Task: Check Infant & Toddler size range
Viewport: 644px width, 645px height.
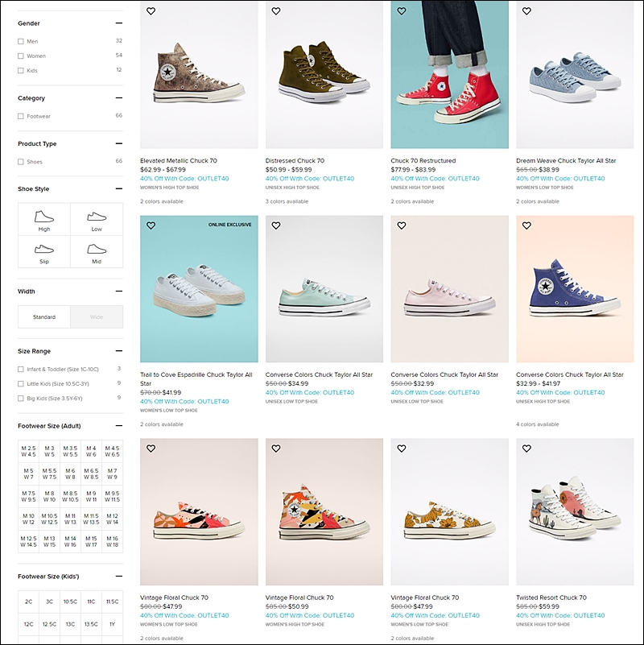Action: tap(21, 370)
